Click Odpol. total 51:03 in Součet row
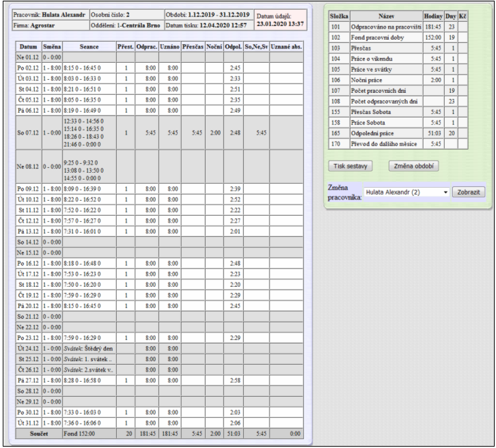This screenshot has height=448, width=496. click(x=234, y=434)
